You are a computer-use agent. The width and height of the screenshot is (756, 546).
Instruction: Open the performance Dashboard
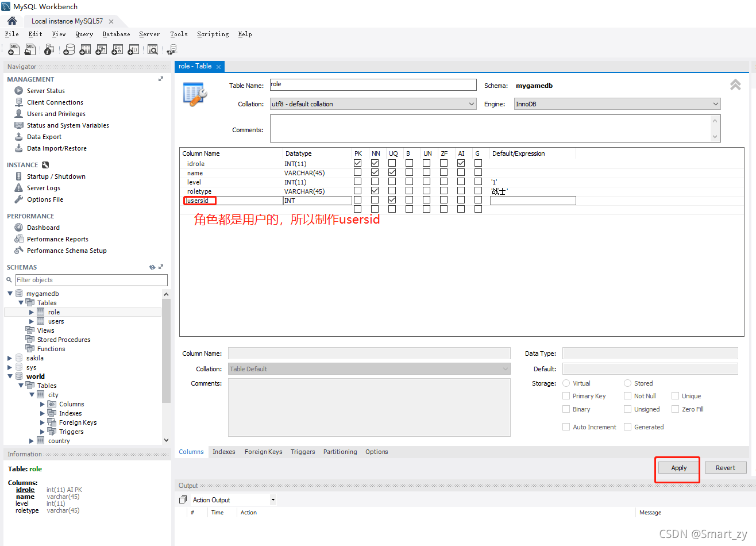point(43,228)
